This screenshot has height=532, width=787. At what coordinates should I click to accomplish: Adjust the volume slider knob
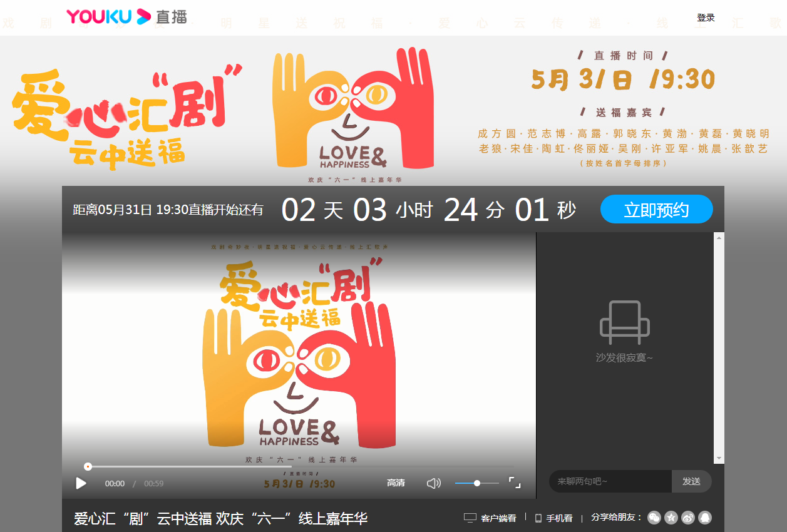pyautogui.click(x=477, y=483)
